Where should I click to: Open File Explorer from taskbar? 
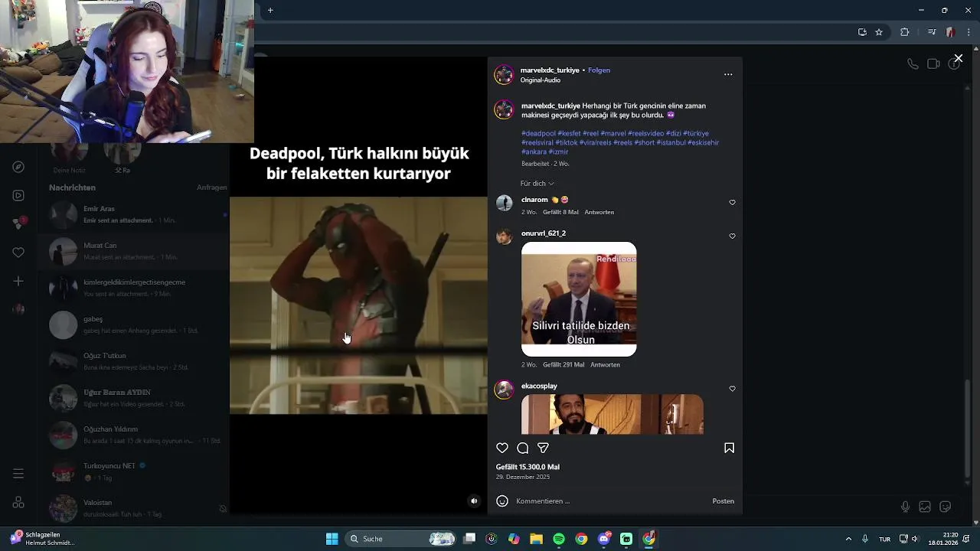coord(536,539)
